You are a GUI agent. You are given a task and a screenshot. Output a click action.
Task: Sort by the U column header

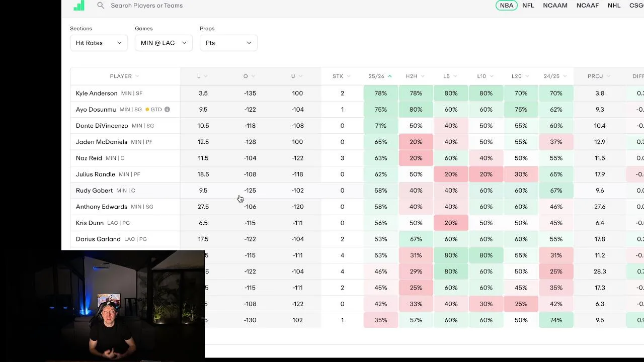[x=297, y=76]
